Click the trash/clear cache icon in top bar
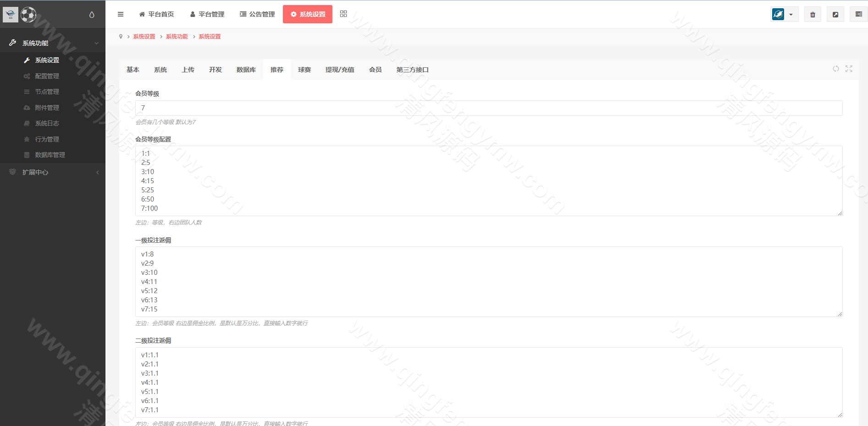The width and height of the screenshot is (868, 426). pos(812,14)
